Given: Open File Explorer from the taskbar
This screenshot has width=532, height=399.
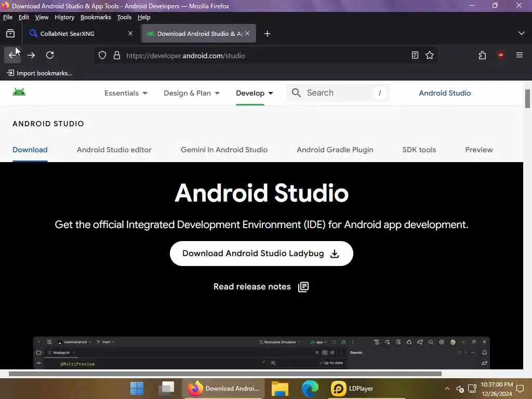Looking at the screenshot, I should coord(280,389).
